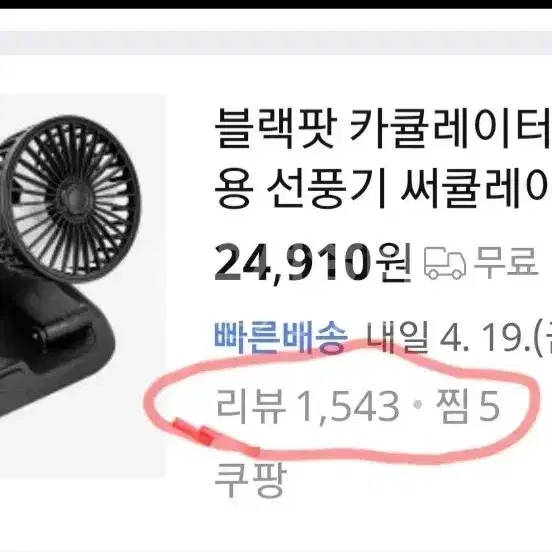Click the 내일 4. 19. delivery date
This screenshot has width=552, height=552.
point(459,338)
